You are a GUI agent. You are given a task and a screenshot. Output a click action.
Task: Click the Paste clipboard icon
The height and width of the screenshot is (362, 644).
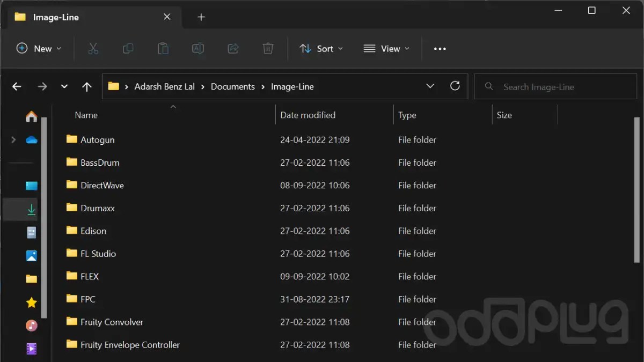[163, 49]
